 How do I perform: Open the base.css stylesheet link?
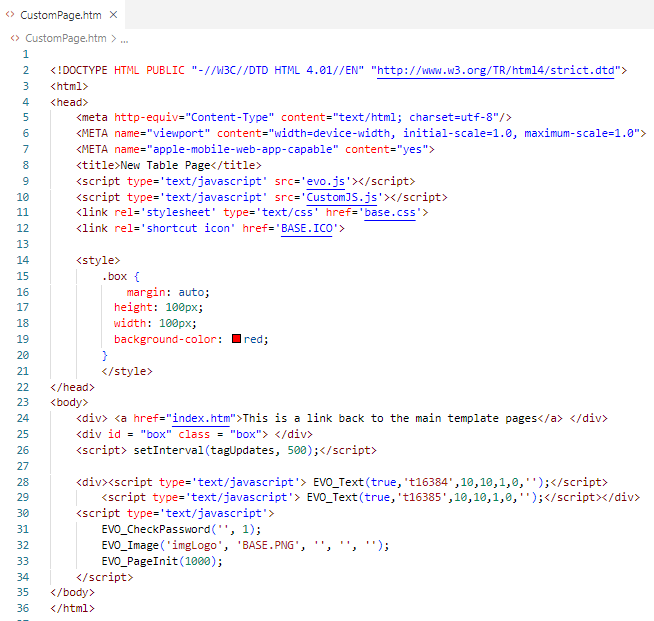coord(390,213)
